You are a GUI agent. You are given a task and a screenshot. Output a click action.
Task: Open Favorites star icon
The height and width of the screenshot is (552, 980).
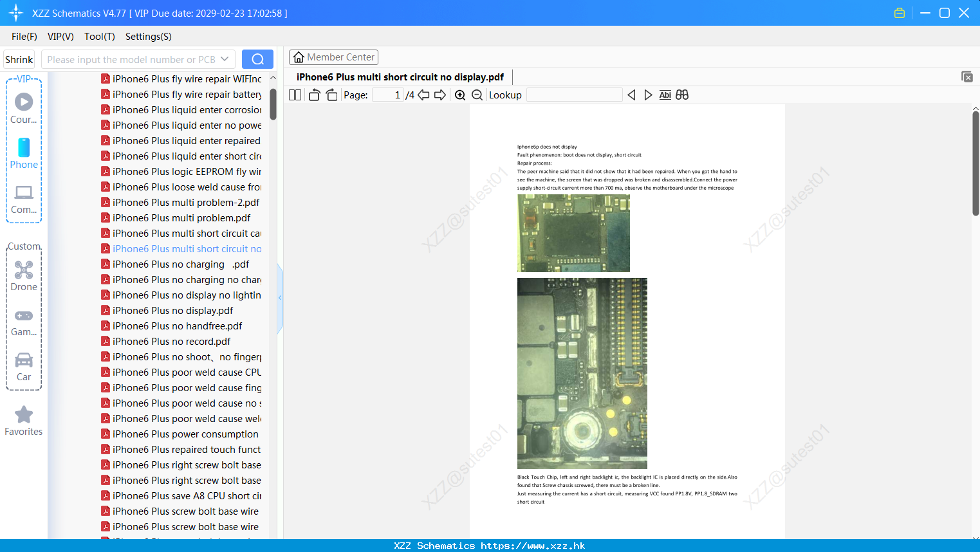tap(24, 421)
